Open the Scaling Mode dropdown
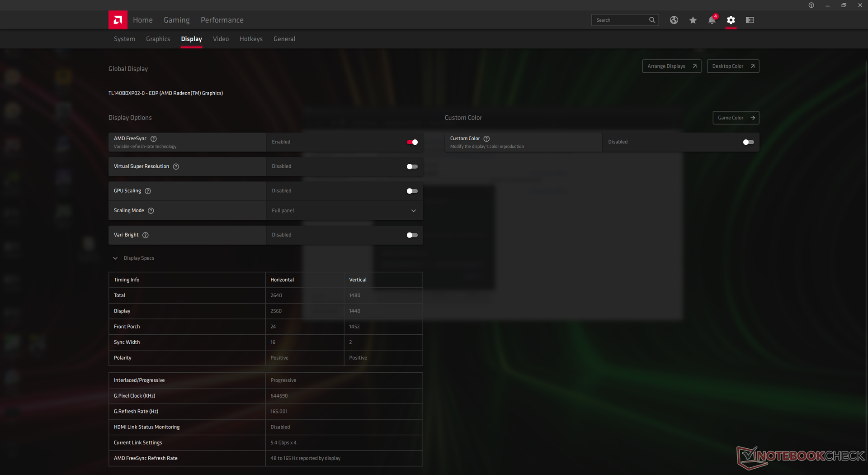Image resolution: width=868 pixels, height=475 pixels. [344, 211]
